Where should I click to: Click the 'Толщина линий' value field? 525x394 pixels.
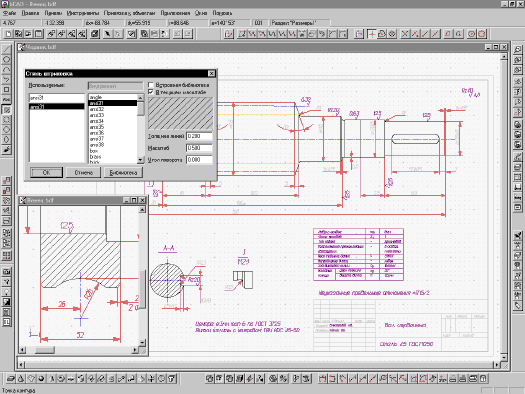199,136
